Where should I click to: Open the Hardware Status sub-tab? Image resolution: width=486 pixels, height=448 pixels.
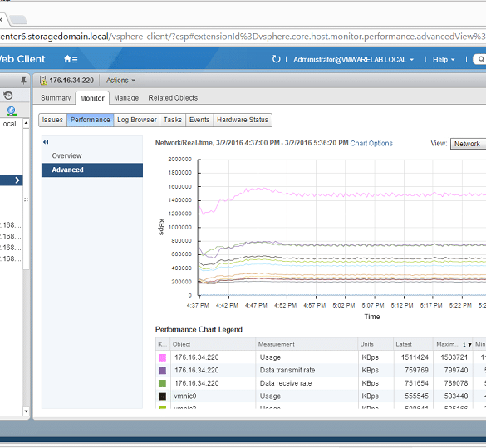coord(243,120)
